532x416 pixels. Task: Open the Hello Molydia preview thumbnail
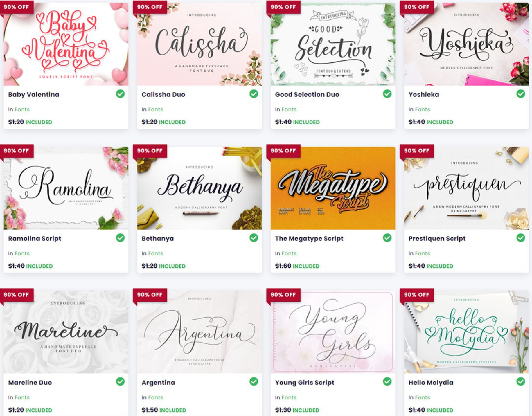click(x=466, y=332)
